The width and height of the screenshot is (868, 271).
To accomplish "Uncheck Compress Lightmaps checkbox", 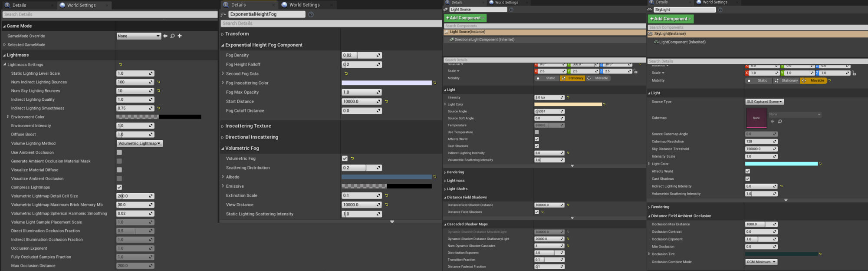I will pos(119,187).
